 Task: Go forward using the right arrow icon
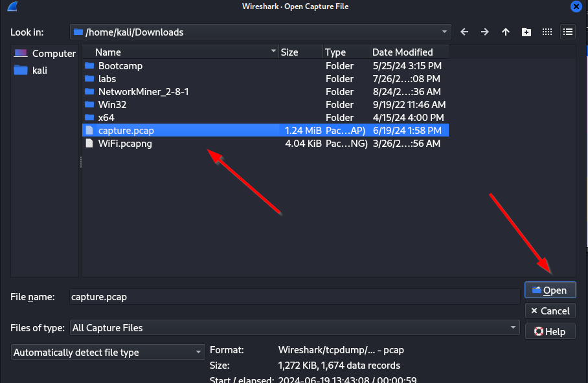coord(484,32)
